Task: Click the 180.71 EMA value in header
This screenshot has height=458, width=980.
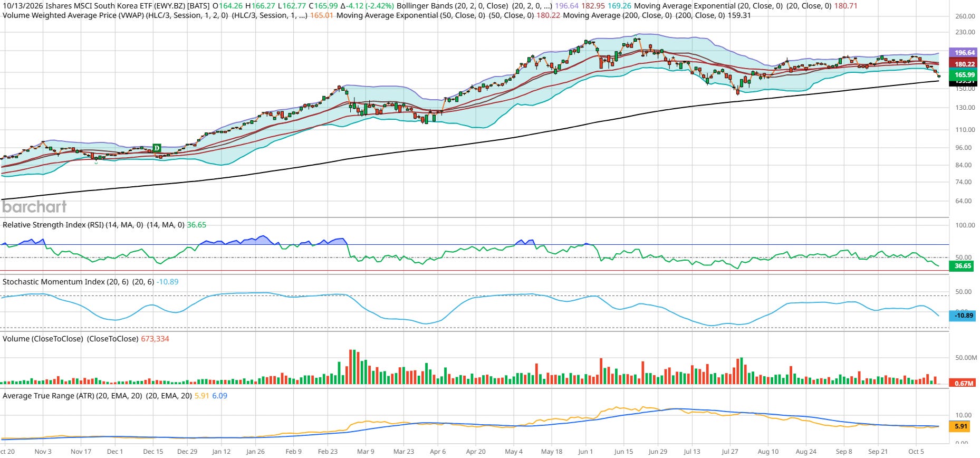Action: tap(846, 6)
